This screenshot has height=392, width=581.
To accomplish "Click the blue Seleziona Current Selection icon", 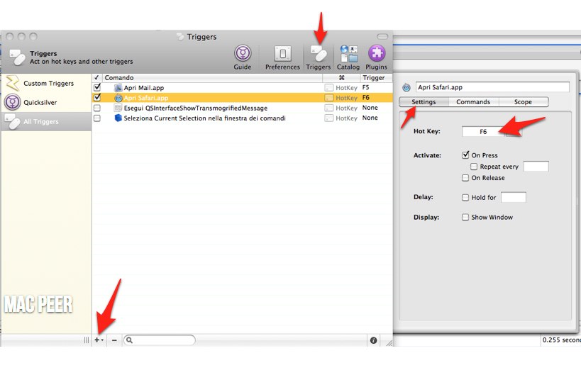I will pos(118,118).
